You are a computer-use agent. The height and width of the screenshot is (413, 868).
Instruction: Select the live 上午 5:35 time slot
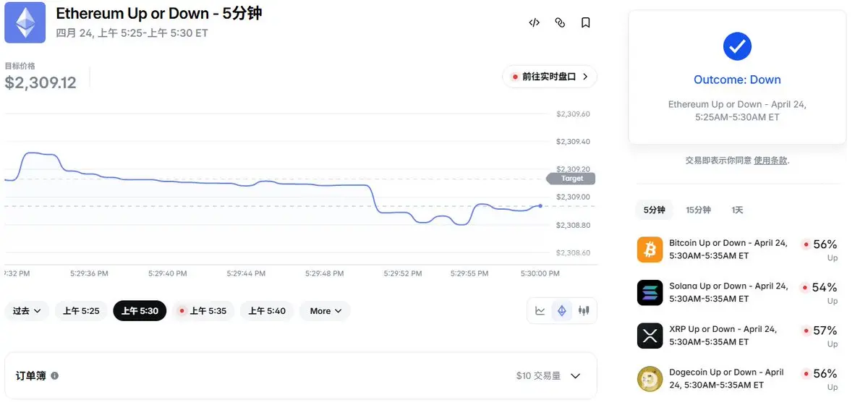pos(203,311)
